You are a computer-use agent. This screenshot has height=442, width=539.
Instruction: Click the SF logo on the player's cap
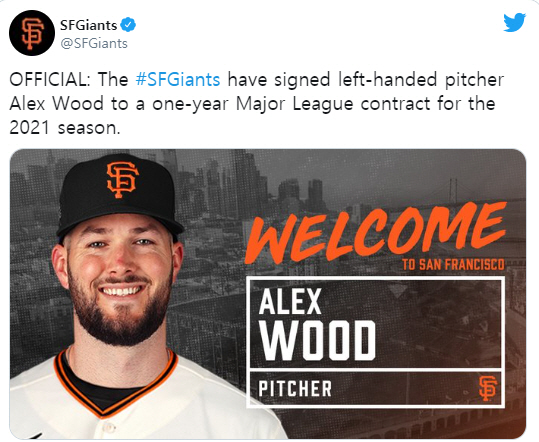click(122, 180)
